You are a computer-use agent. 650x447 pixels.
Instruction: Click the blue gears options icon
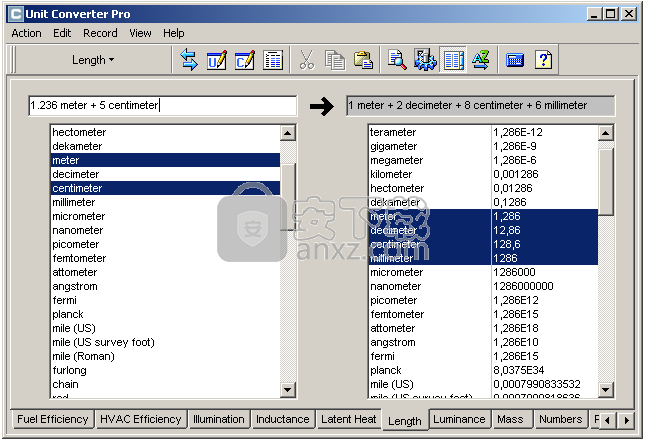(425, 60)
